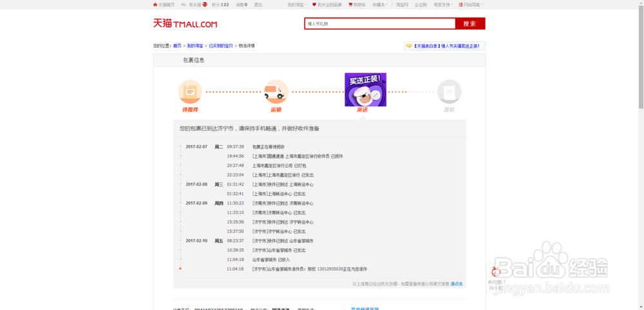Click the 搜索 search button
Viewport: 644px width, 310px height.
point(470,24)
